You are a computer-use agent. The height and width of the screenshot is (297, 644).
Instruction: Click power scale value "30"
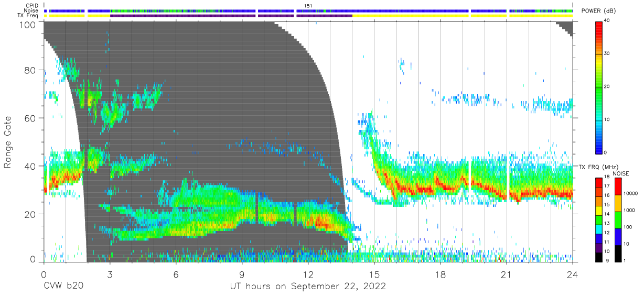pos(607,53)
